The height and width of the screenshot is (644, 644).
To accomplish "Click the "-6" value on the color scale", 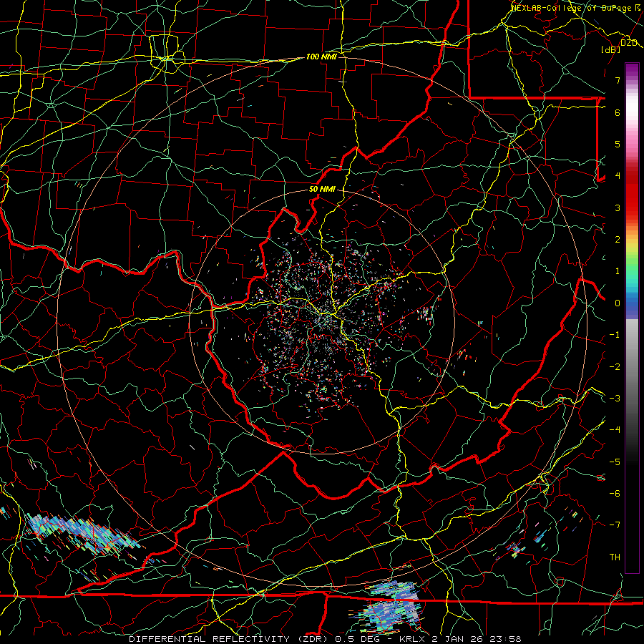I will point(615,494).
